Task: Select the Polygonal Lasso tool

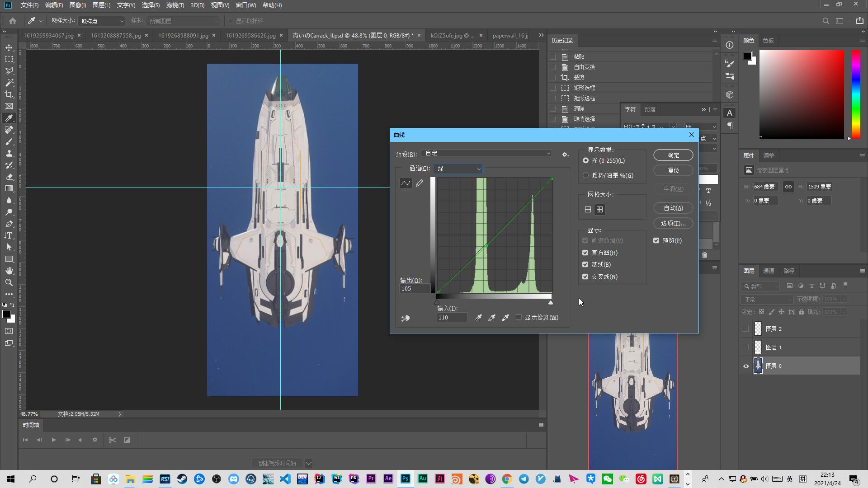Action: pyautogui.click(x=9, y=71)
